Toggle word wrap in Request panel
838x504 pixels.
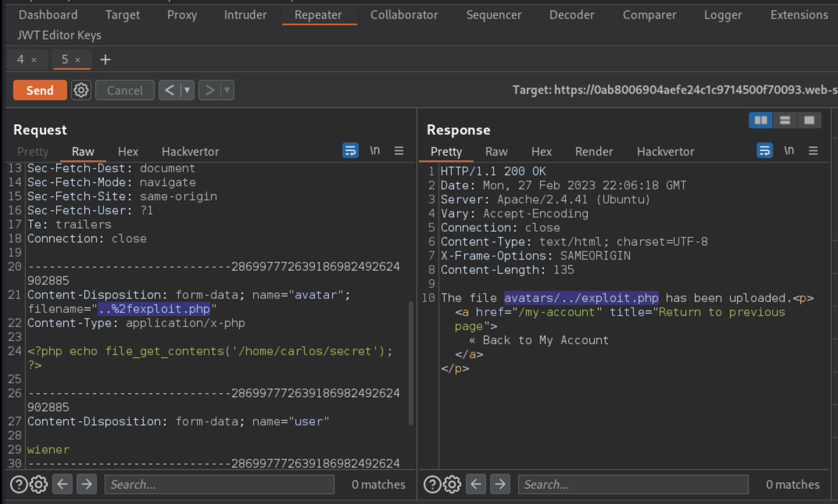[350, 151]
